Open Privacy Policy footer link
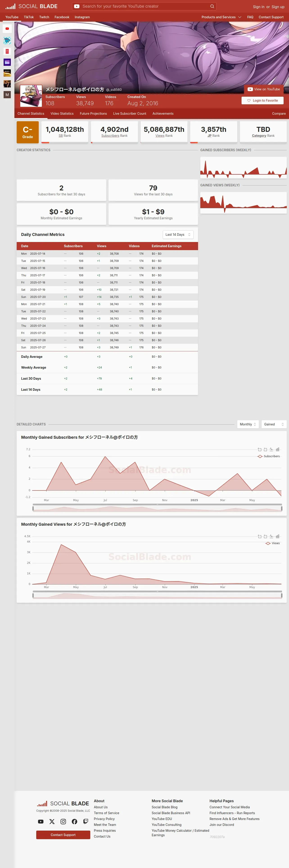The height and width of the screenshot is (868, 289). coord(104,819)
